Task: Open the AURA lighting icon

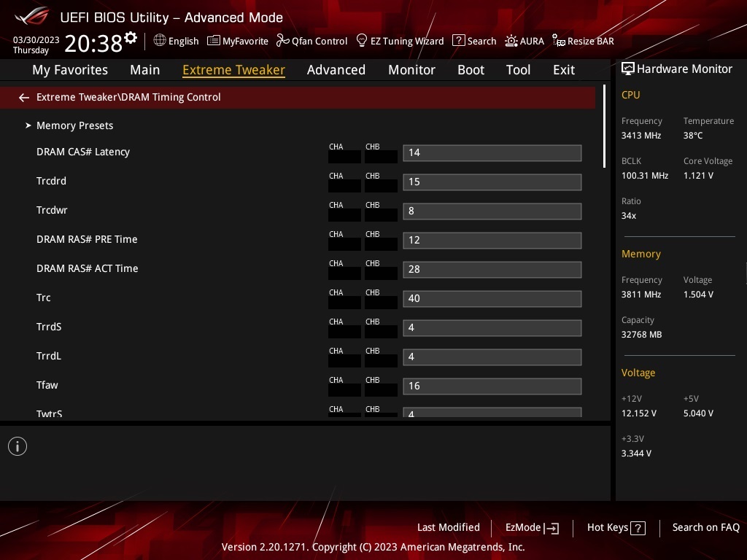Action: coord(511,41)
